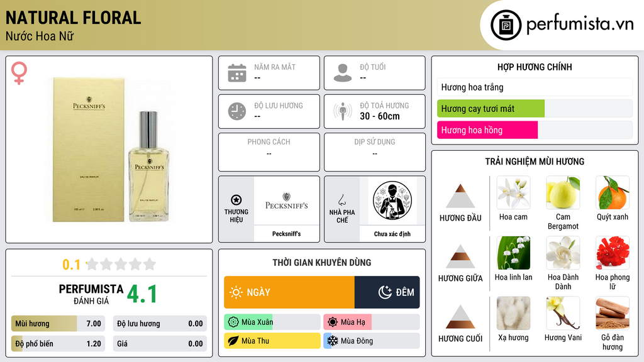Select the Hương Vani note image
The image size is (644, 362).
(x=563, y=313)
